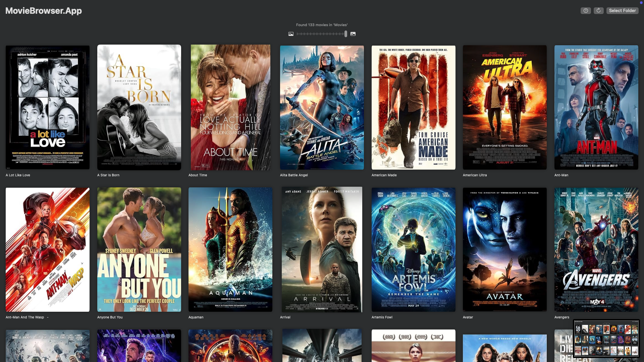
Task: Open the Avengers poster
Action: pyautogui.click(x=596, y=250)
